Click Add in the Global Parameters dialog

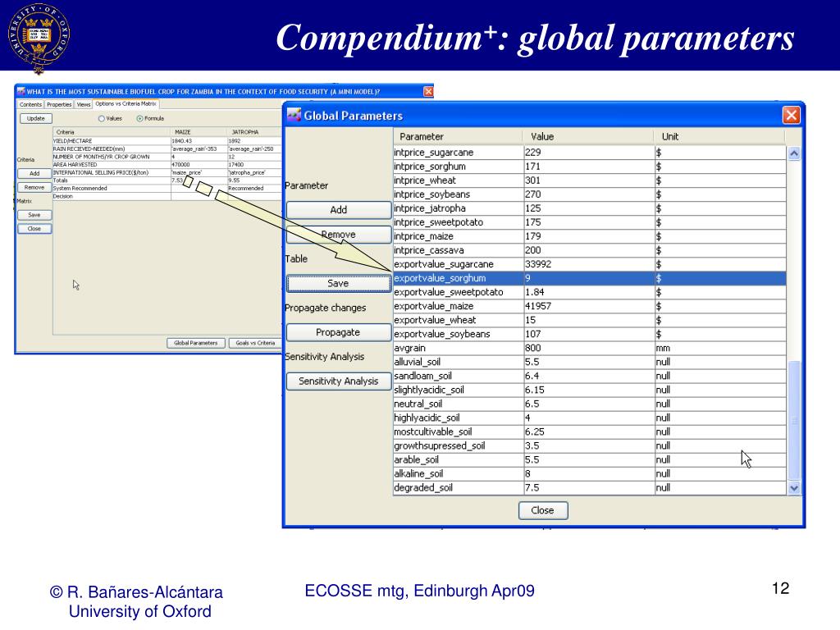click(339, 210)
